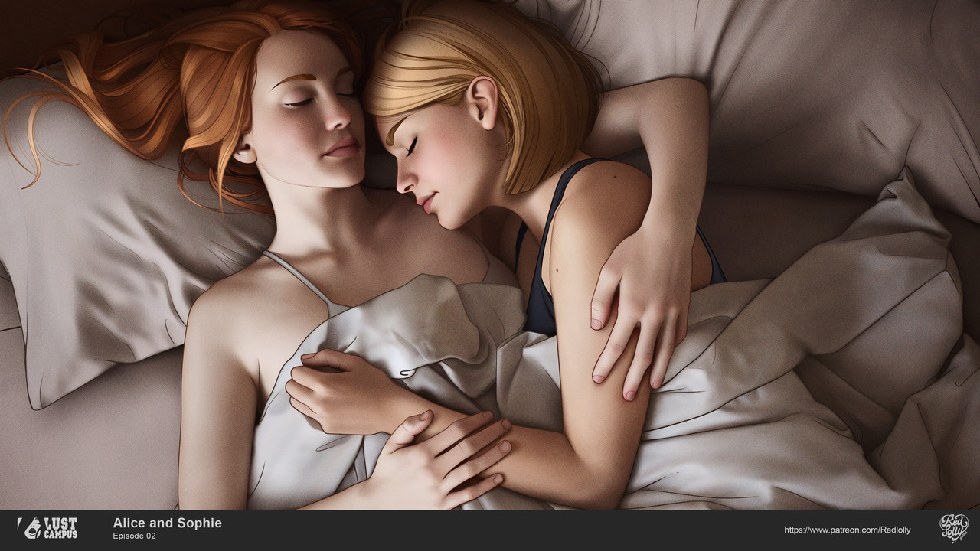Image resolution: width=980 pixels, height=551 pixels.
Task: Click the Lust Campus logo
Action: coord(47,528)
